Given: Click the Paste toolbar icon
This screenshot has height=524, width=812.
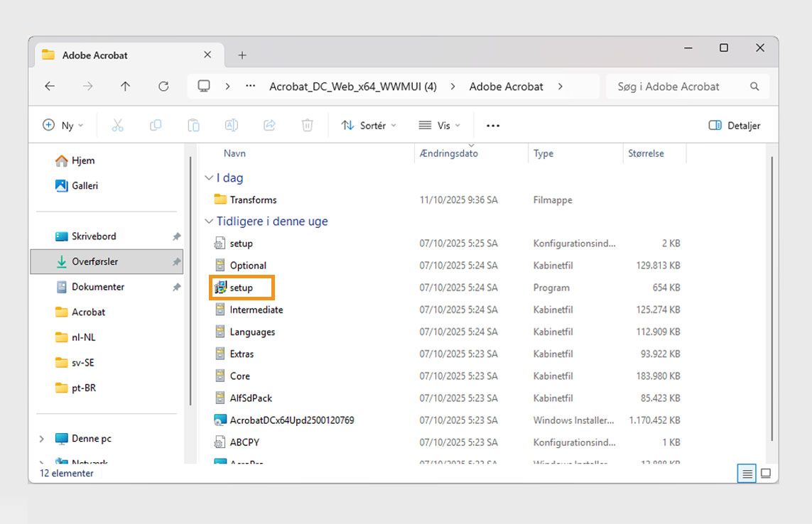Looking at the screenshot, I should [193, 125].
